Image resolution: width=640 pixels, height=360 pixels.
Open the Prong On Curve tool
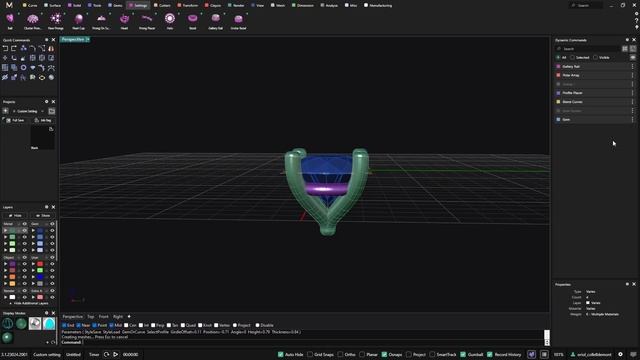101,21
